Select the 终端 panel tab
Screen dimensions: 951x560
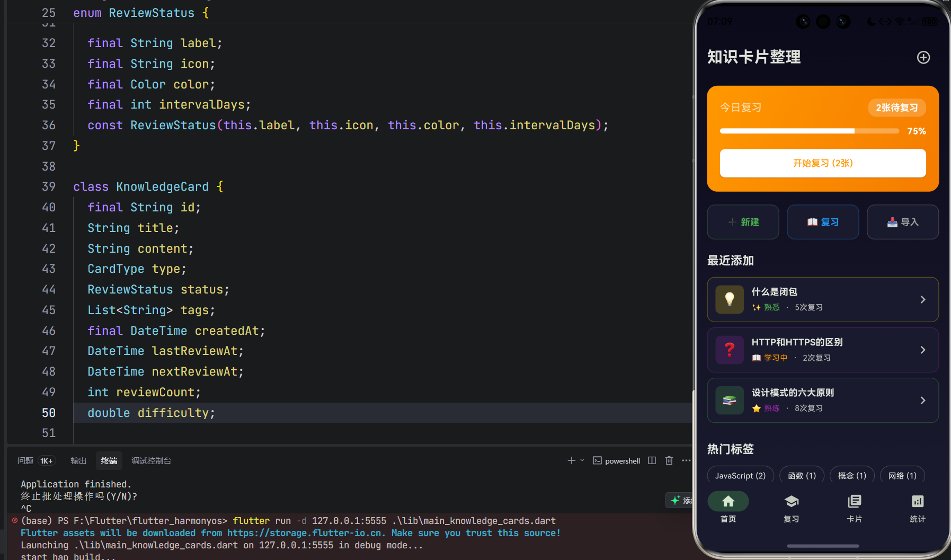coord(109,460)
